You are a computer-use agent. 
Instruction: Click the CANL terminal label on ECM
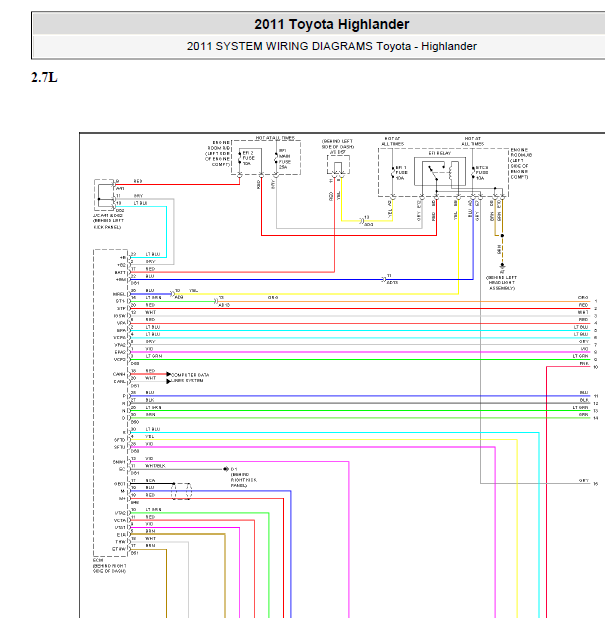119,382
